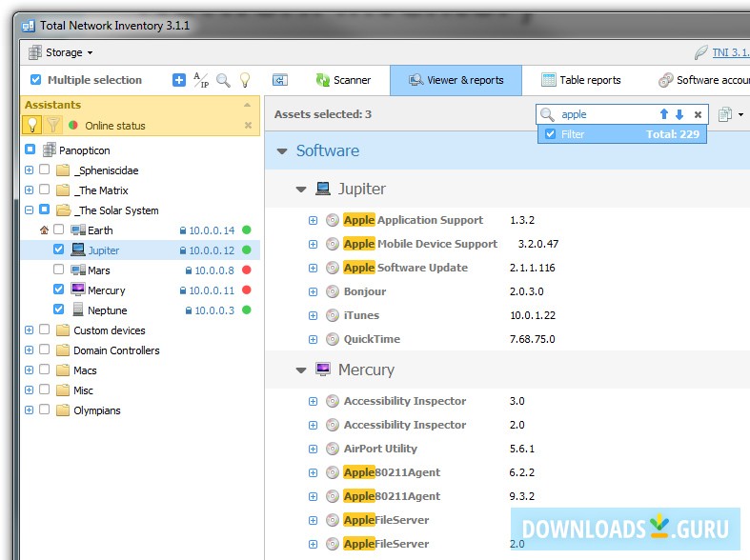Switch to the Table reports tab
The height and width of the screenshot is (560, 750).
click(x=581, y=80)
